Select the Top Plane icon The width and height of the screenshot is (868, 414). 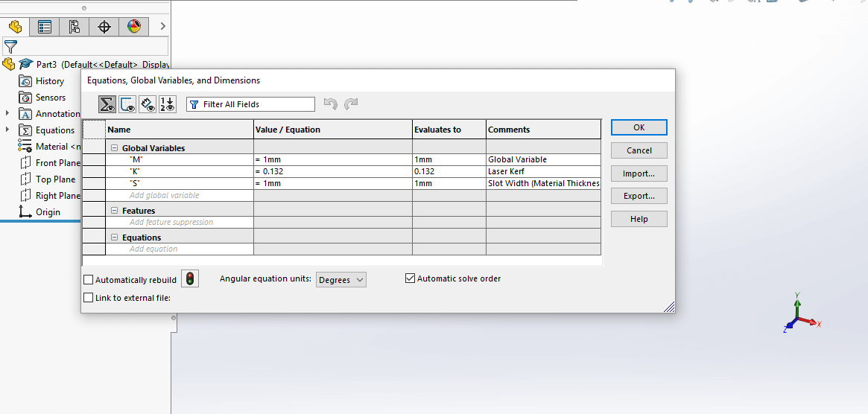click(x=25, y=179)
